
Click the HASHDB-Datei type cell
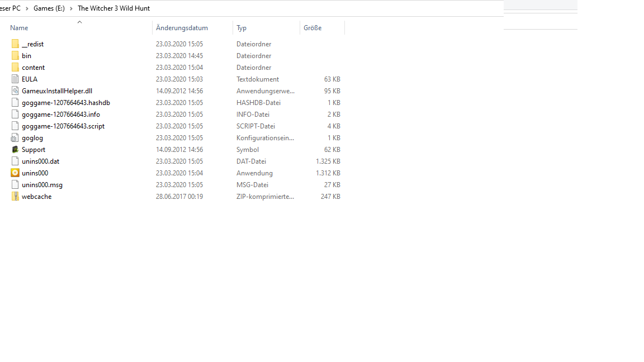[258, 103]
